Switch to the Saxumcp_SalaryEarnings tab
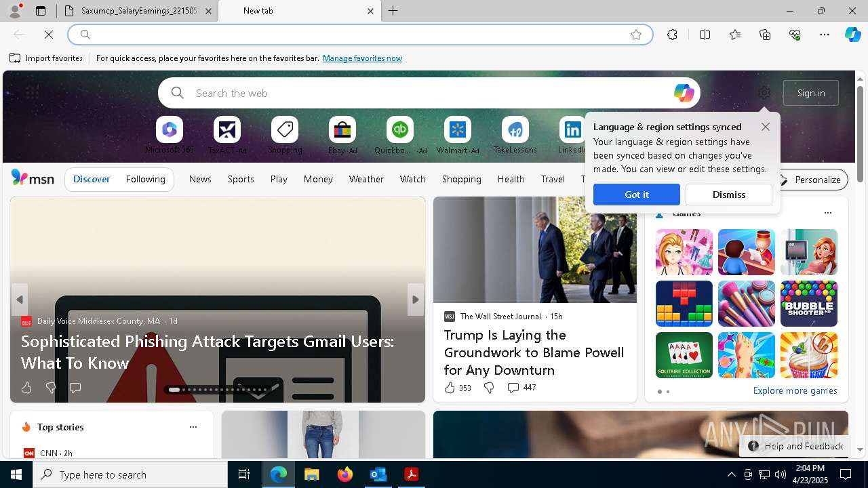The height and width of the screenshot is (488, 868). tap(138, 11)
